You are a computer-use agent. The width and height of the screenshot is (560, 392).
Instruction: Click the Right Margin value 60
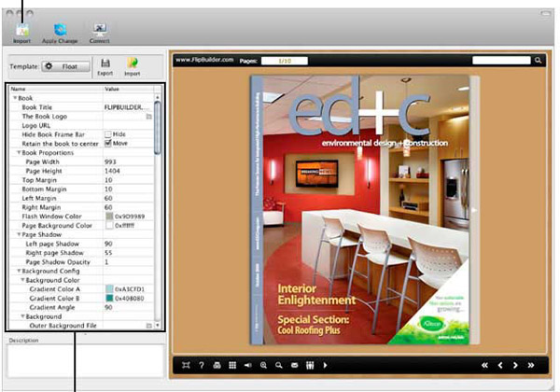[x=108, y=207]
